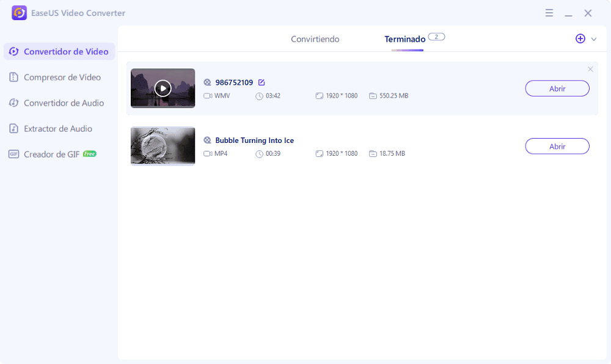The height and width of the screenshot is (364, 611).
Task: Click the Bubble Turning Into Ice thumbnail
Action: pyautogui.click(x=163, y=146)
